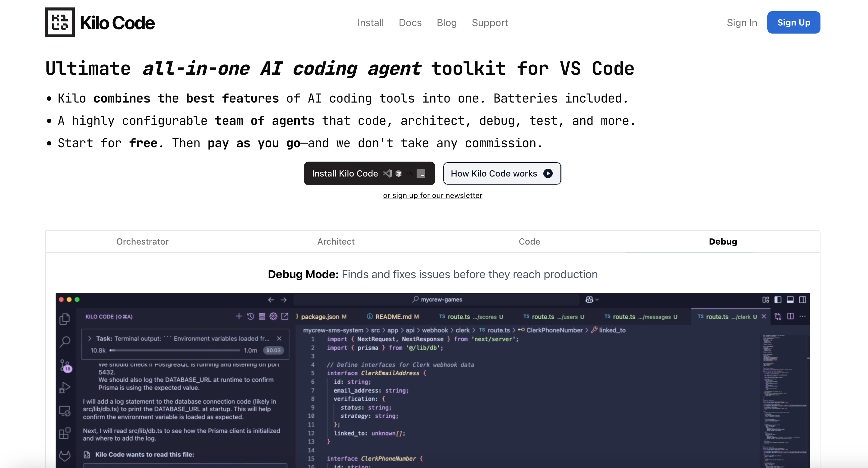Click the task context token progress bar
This screenshot has height=468, width=868.
point(175,351)
